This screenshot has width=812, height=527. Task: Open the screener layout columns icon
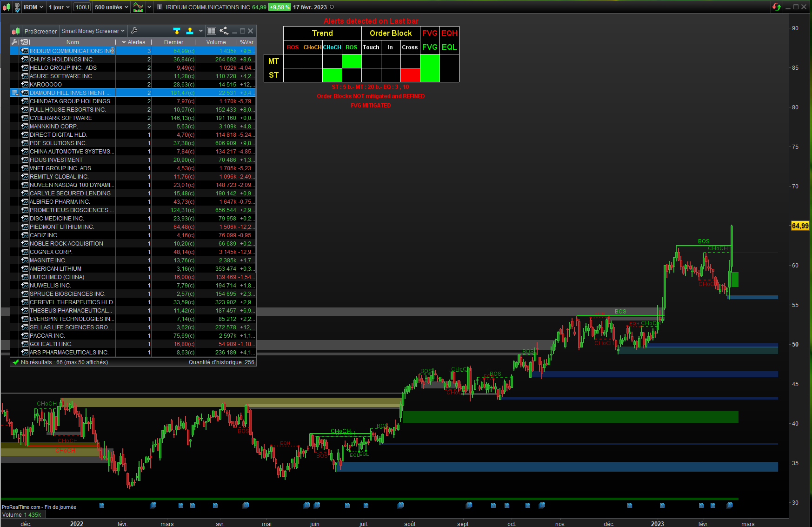point(212,31)
